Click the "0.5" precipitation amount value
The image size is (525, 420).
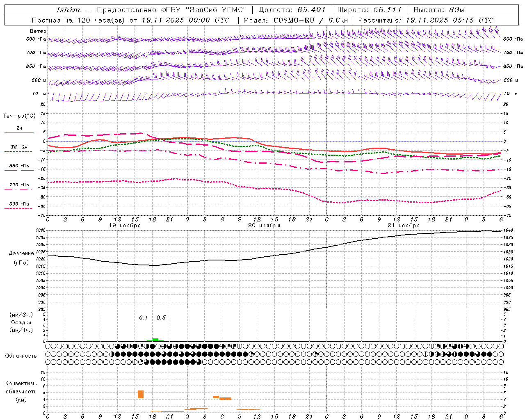coord(161,318)
